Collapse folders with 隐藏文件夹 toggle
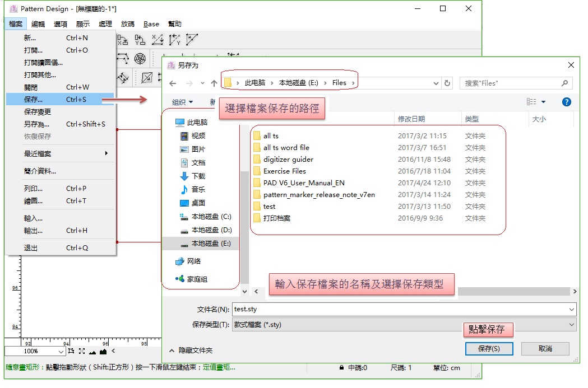Screen dimensions: 588x388 [x=191, y=350]
